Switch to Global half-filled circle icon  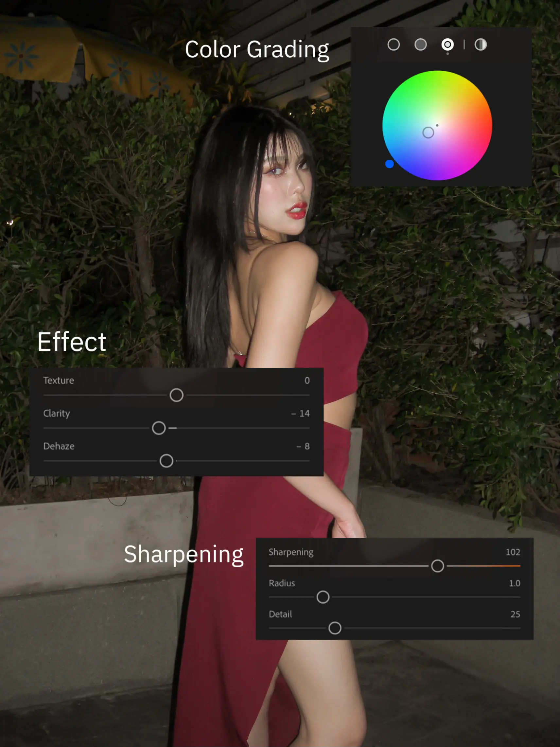click(480, 44)
